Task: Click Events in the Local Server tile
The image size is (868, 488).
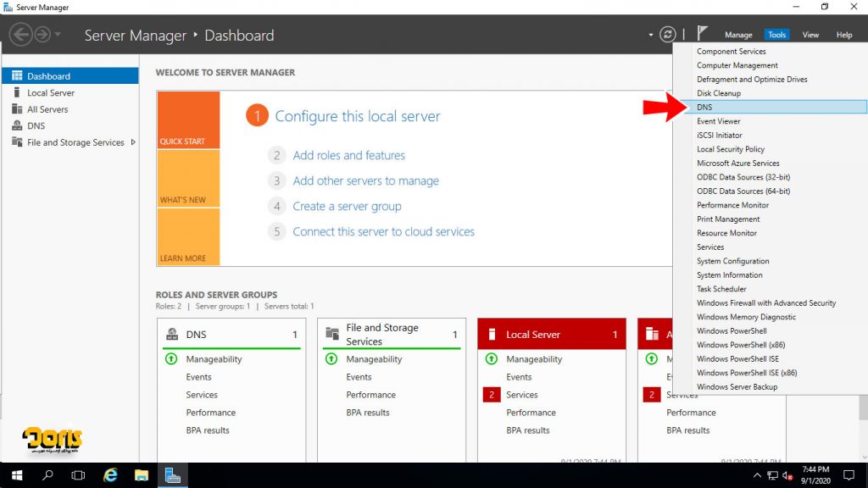Action: pyautogui.click(x=519, y=377)
